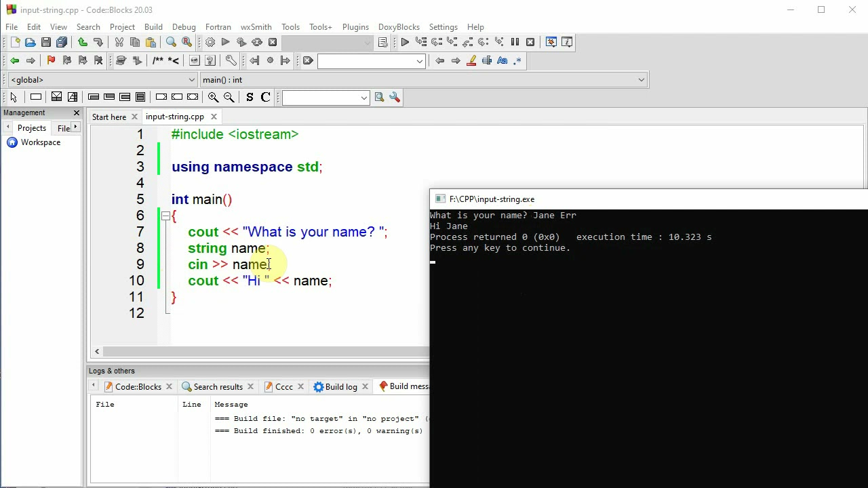Break the debugger with the pause icon

pyautogui.click(x=515, y=42)
